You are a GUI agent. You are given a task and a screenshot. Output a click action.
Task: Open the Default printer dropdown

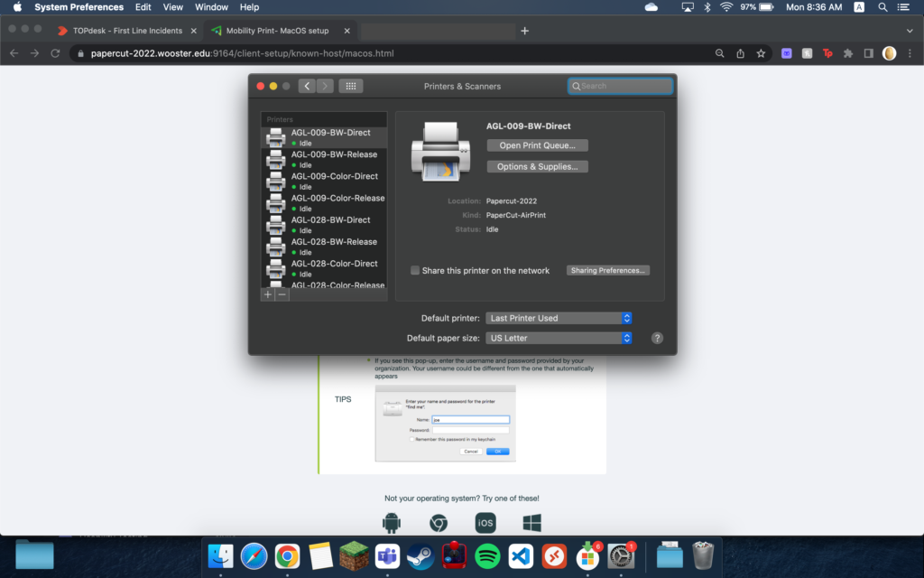click(x=559, y=318)
